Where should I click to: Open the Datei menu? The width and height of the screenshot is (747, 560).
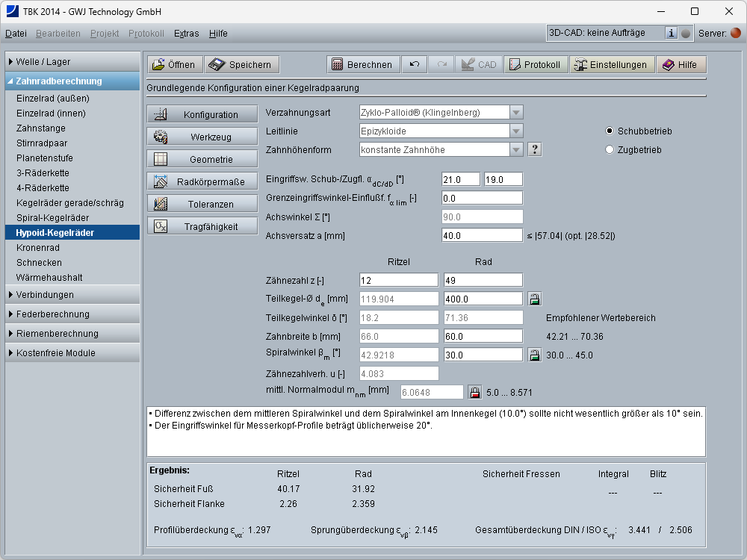(x=16, y=34)
